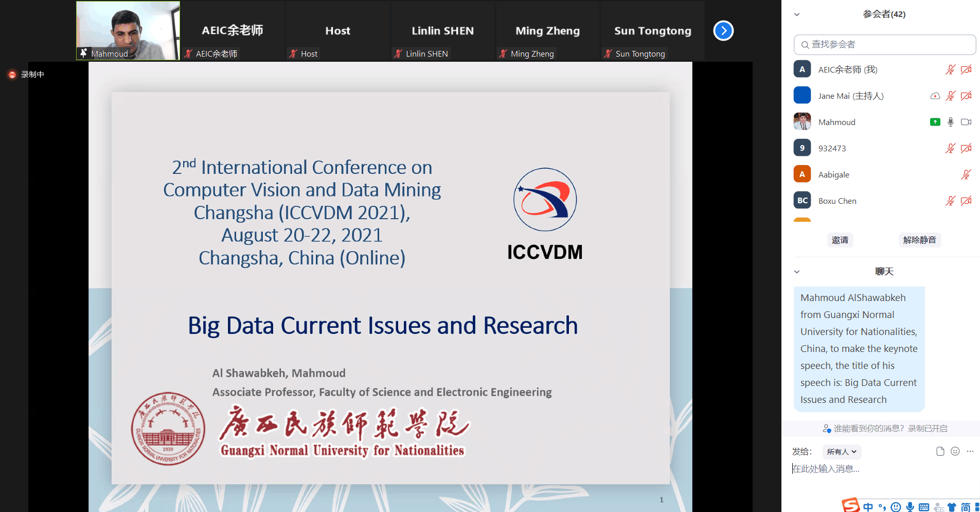Image resolution: width=980 pixels, height=512 pixels.
Task: Click the Sogou input method S logo
Action: point(850,506)
